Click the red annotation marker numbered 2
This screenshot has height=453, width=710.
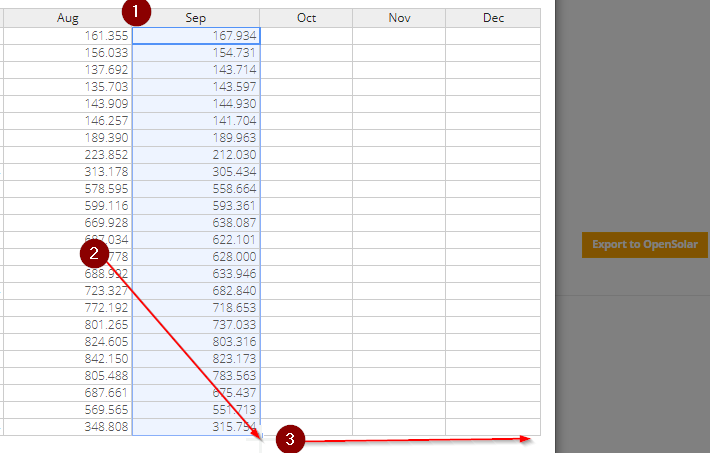click(x=94, y=254)
